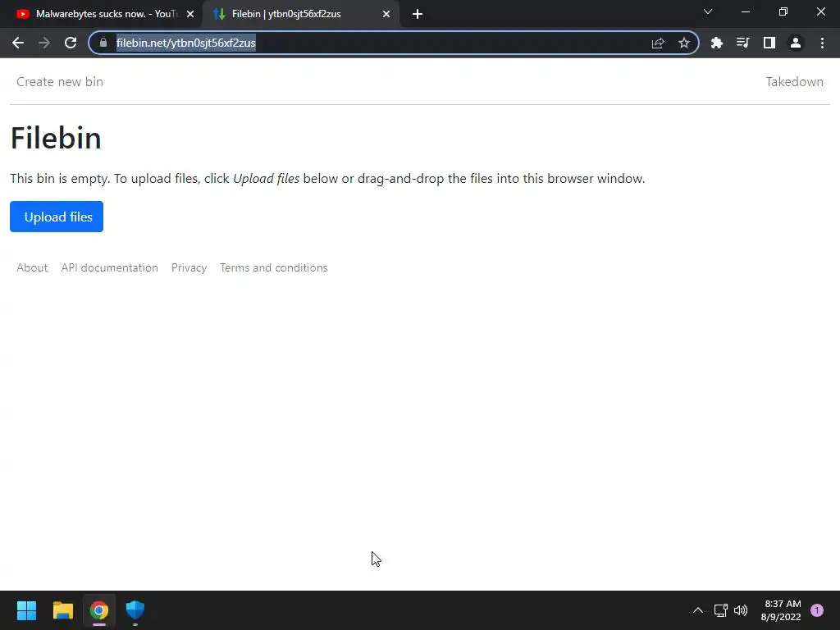Open the Terms and conditions link
The height and width of the screenshot is (630, 840).
[x=273, y=267]
